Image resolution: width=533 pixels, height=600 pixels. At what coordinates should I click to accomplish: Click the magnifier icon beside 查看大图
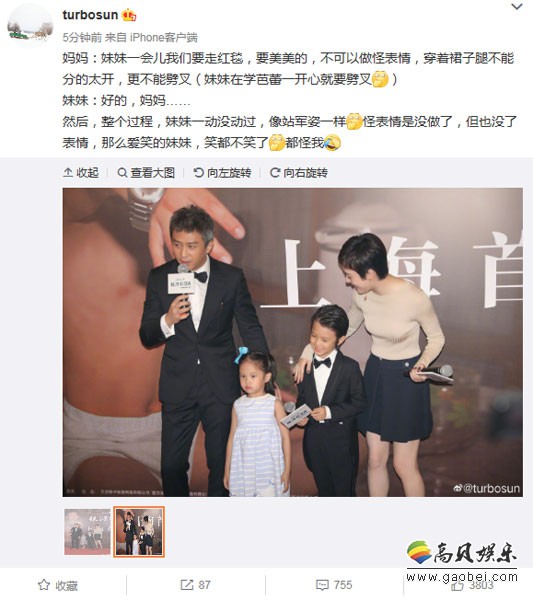122,173
